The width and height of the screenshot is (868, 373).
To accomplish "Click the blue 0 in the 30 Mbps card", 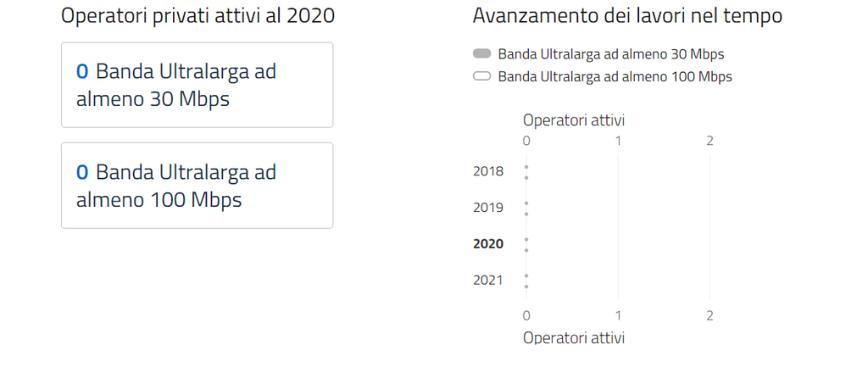I will pos(82,72).
